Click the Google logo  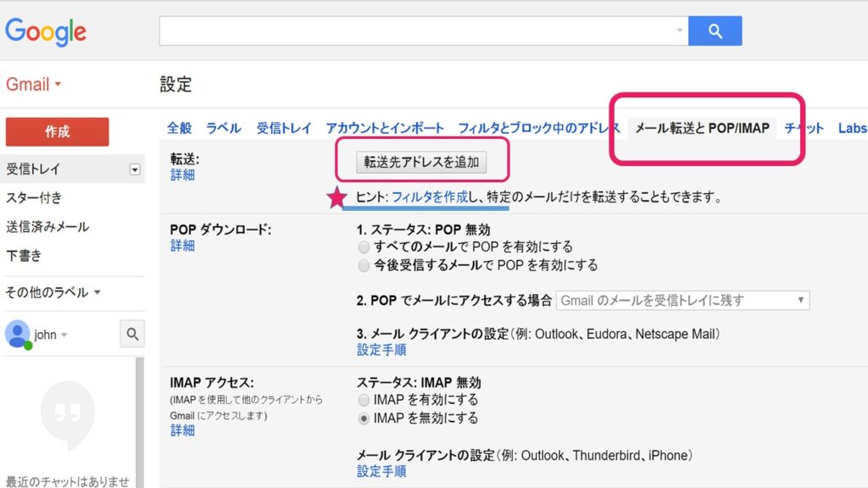46,32
